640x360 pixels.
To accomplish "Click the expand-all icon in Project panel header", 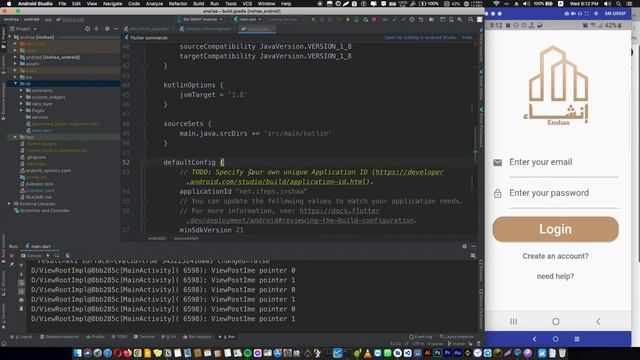I will point(96,29).
